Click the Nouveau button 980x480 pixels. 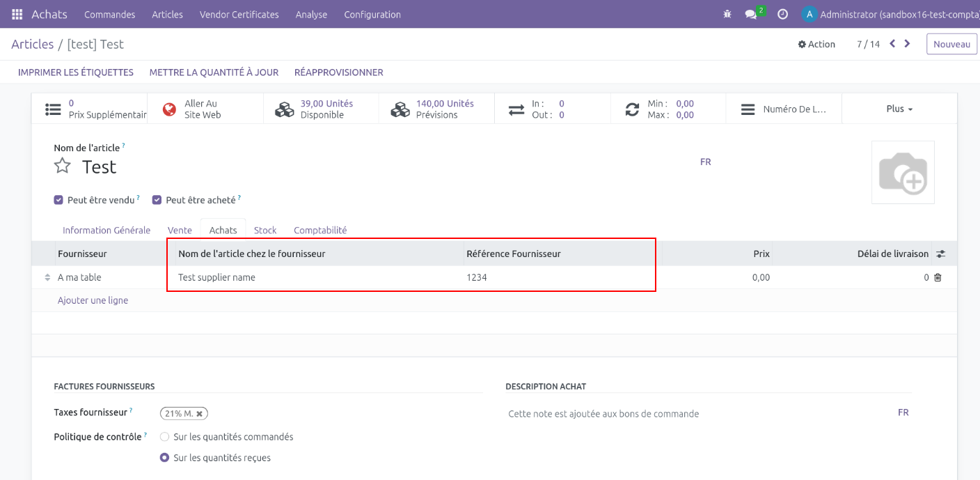coord(951,44)
